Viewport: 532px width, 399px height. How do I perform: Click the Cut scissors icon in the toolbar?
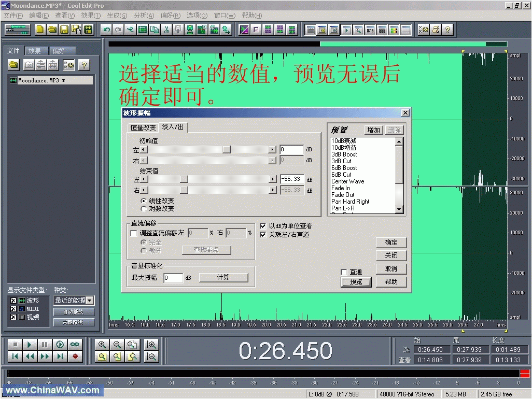(x=166, y=30)
